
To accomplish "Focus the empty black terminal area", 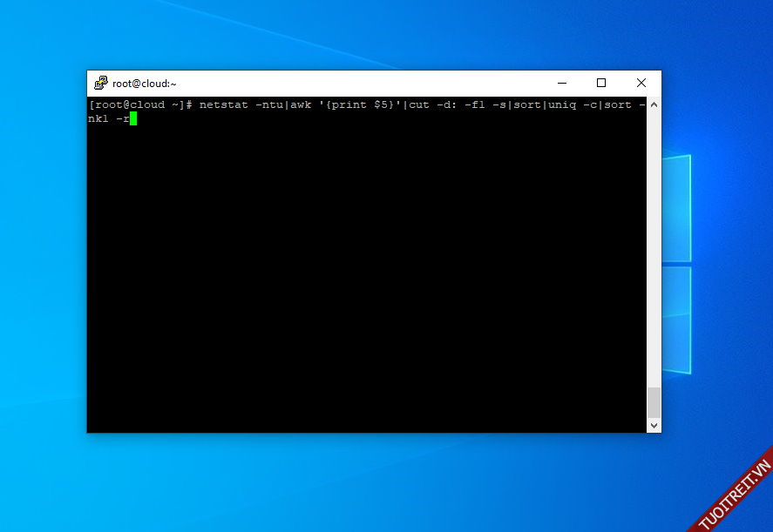I will (366, 279).
